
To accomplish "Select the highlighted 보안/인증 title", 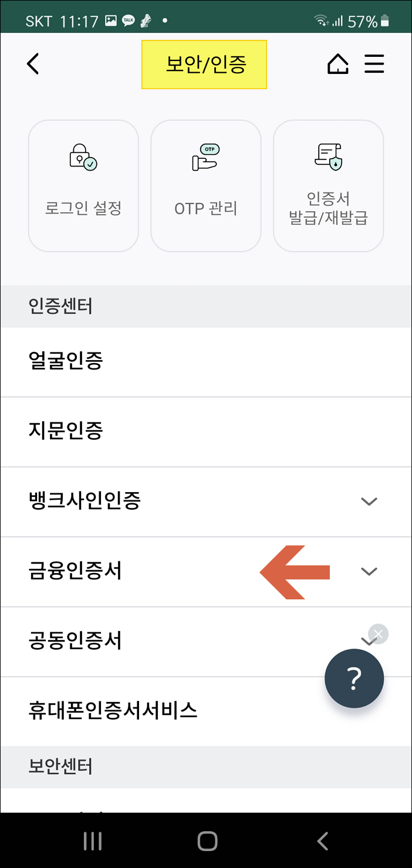I will pos(204,65).
